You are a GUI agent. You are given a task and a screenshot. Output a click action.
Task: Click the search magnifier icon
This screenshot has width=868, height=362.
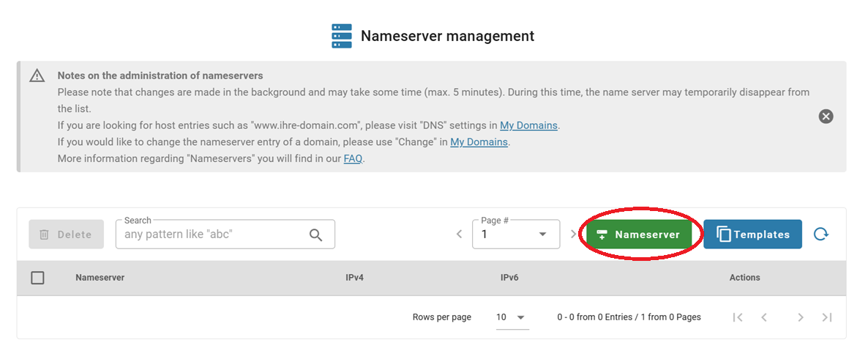(315, 234)
